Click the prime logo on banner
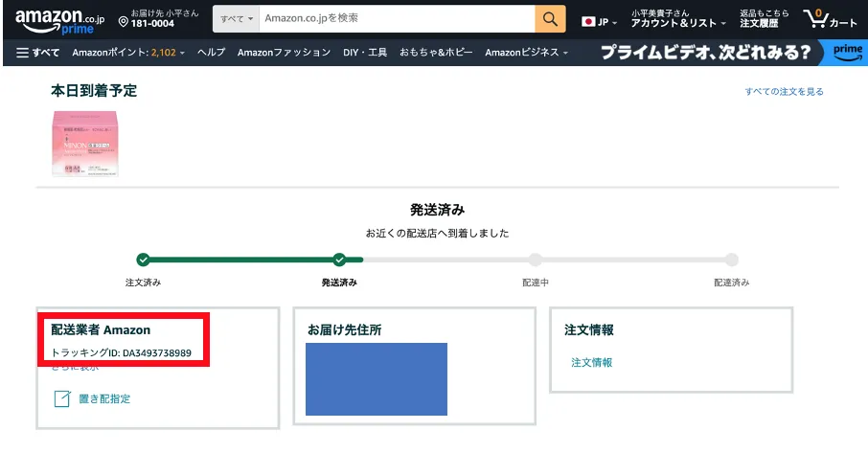The image size is (868, 453). point(848,53)
